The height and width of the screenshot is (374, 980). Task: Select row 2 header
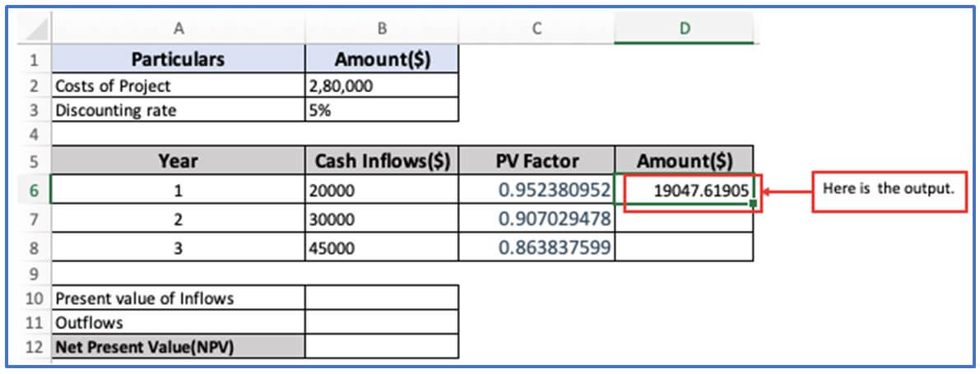pyautogui.click(x=35, y=85)
